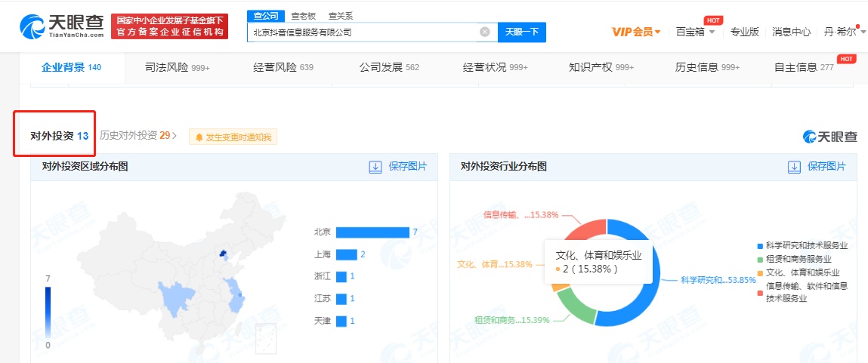Switch to 查关系 search tab
Screen dimensions: 868x363
point(341,16)
